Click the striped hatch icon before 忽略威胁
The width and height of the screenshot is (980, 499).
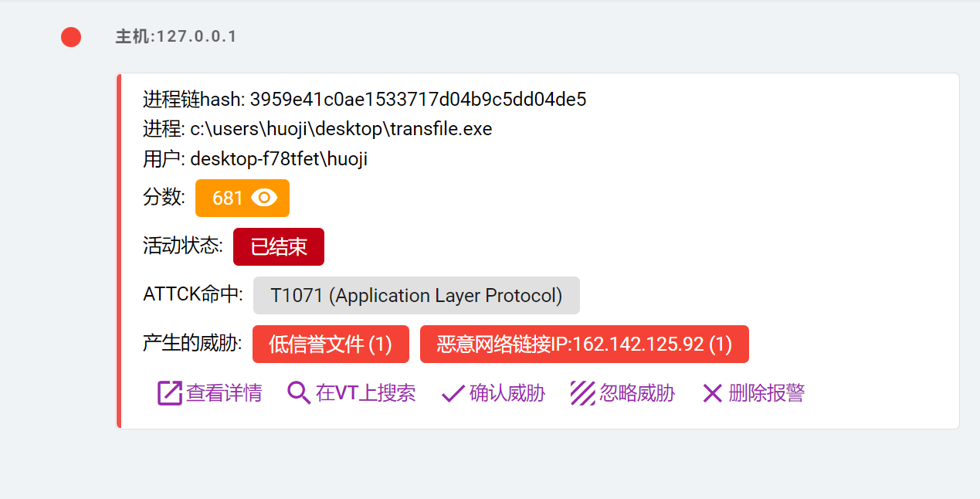pos(582,393)
